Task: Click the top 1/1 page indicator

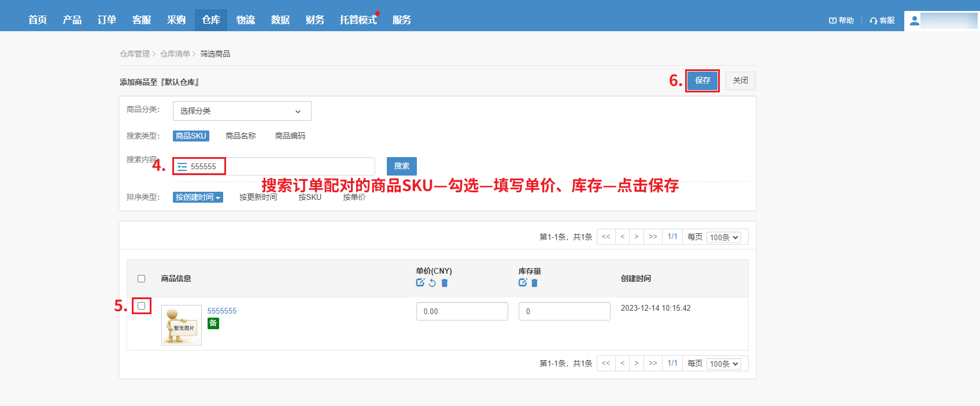Action: tap(672, 237)
